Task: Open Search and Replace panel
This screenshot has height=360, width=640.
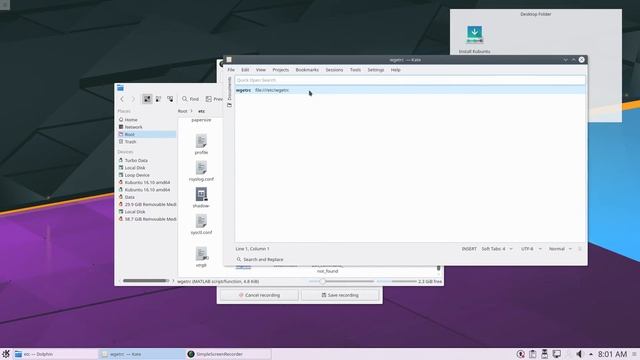Action: coord(260,259)
